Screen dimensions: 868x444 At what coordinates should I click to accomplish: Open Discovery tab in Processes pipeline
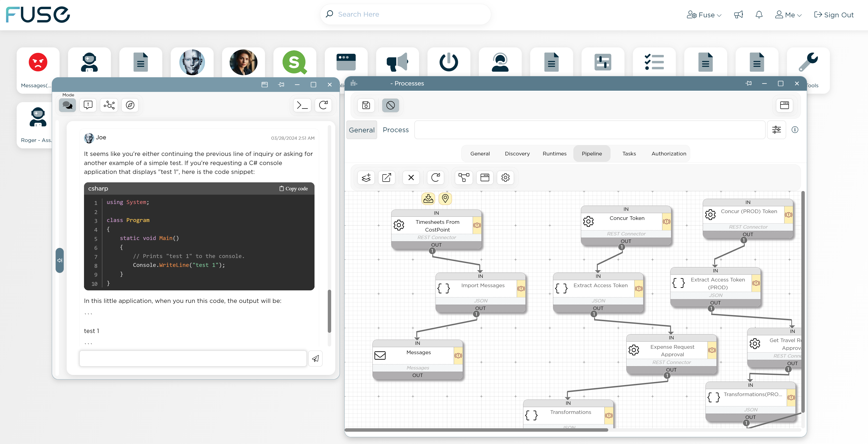pos(517,153)
